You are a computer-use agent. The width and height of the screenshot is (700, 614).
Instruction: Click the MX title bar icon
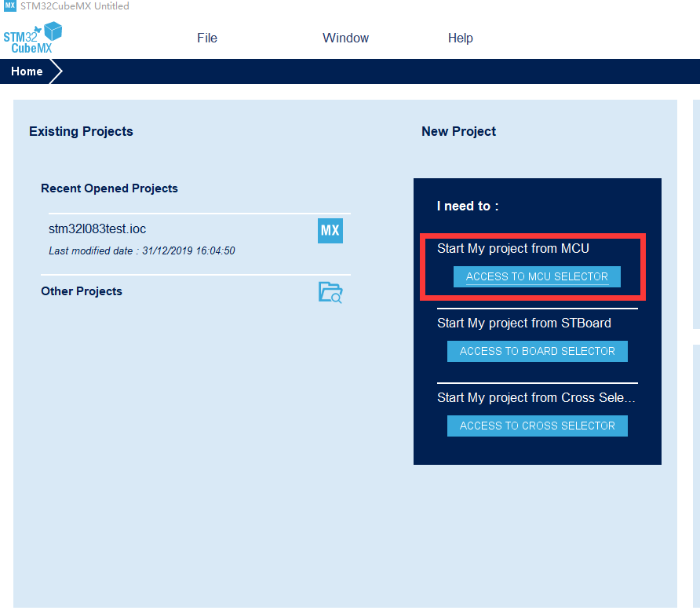click(10, 5)
